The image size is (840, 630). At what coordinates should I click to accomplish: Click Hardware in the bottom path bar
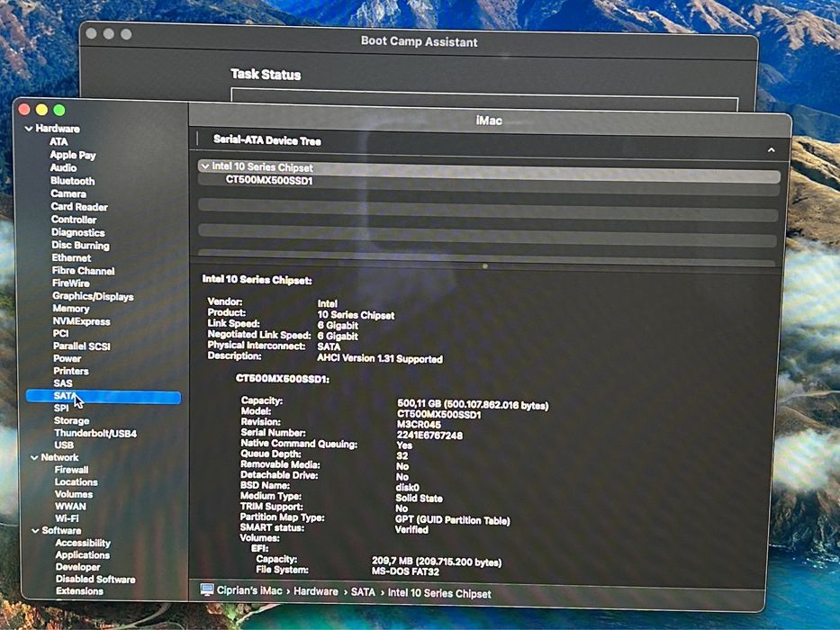(315, 591)
